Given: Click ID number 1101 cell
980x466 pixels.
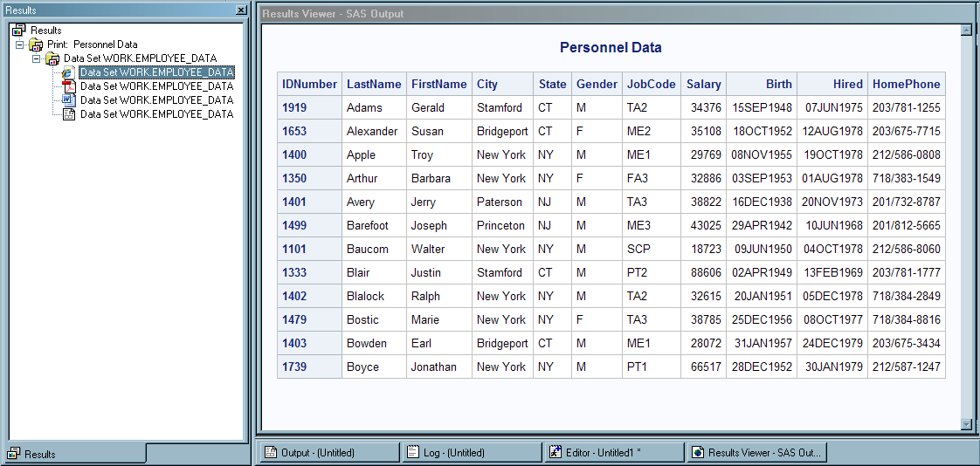Looking at the screenshot, I should (309, 249).
